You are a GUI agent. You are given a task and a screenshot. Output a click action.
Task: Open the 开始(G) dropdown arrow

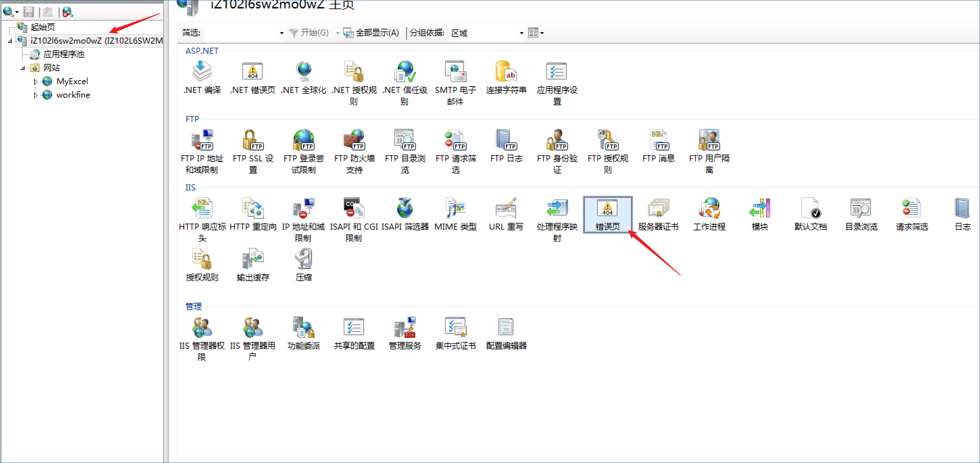[338, 33]
